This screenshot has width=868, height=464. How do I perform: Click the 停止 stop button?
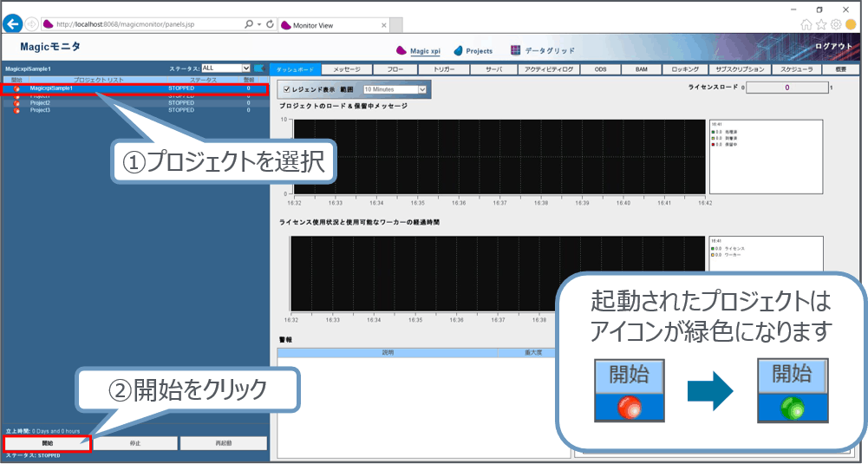pos(135,443)
